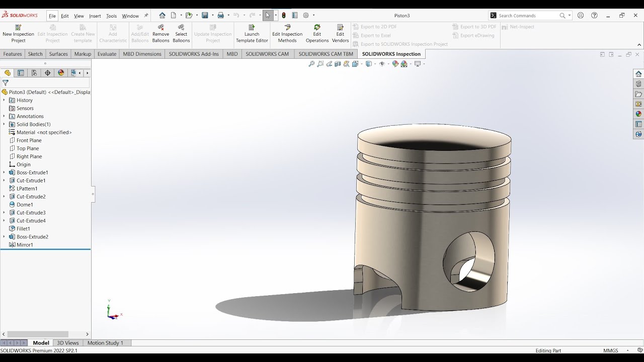Viewport: 644px width, 362px height.
Task: Click the Options gear icon
Action: [305, 16]
